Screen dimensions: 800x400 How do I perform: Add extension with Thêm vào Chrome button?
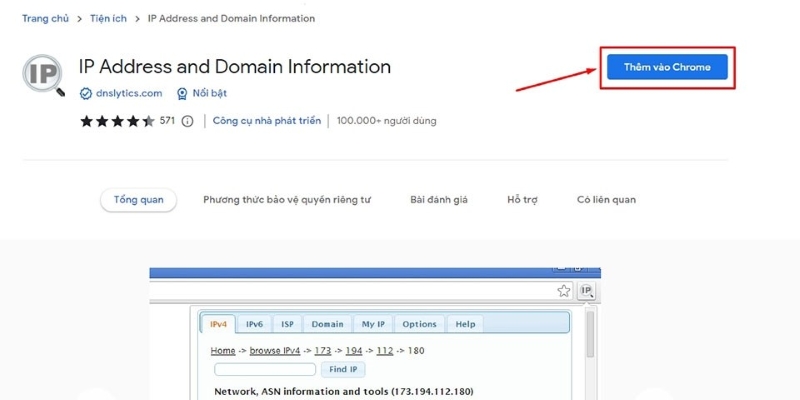[x=667, y=67]
